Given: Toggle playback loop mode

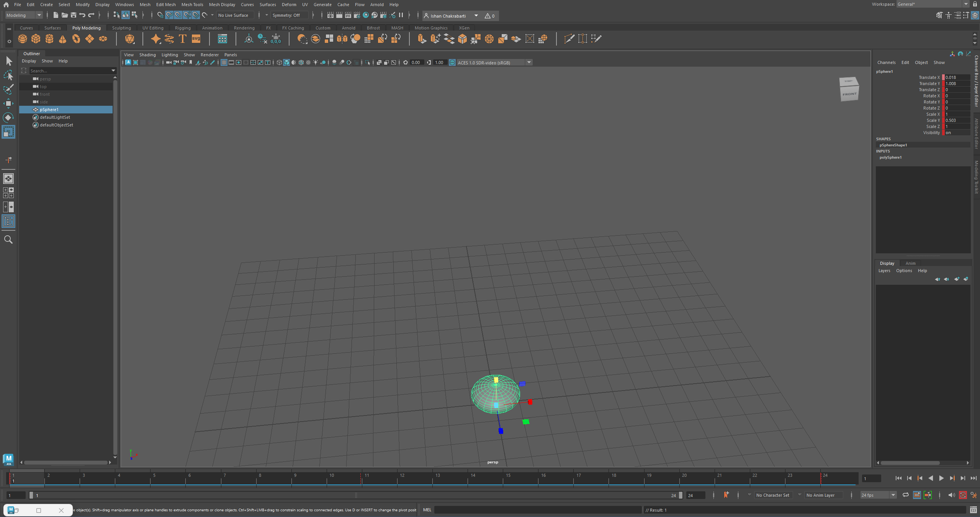Looking at the screenshot, I should point(905,495).
